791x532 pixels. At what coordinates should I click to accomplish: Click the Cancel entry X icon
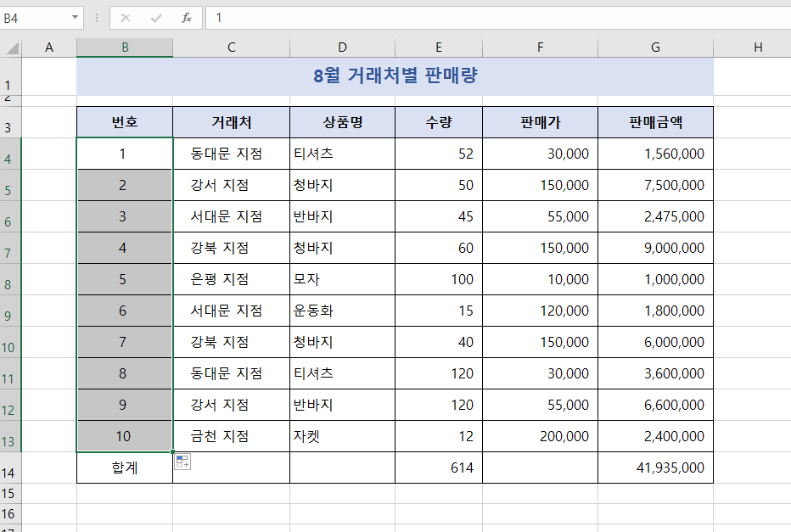(126, 18)
